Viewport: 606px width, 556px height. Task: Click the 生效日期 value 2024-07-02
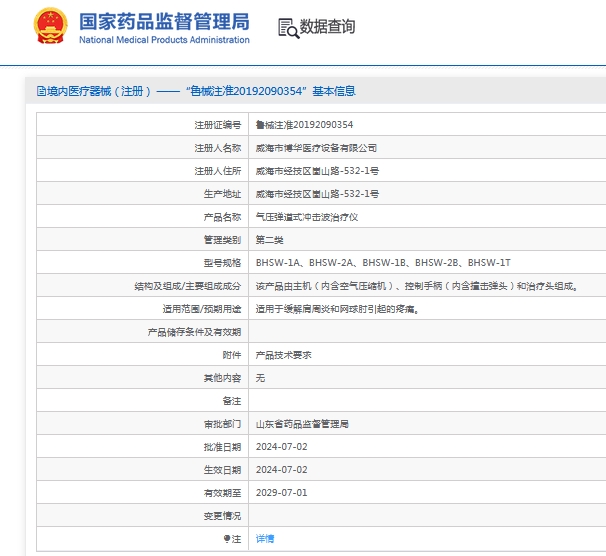point(281,470)
